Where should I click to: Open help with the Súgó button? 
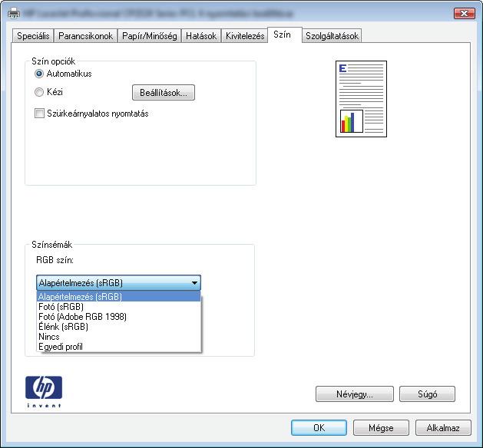point(427,394)
